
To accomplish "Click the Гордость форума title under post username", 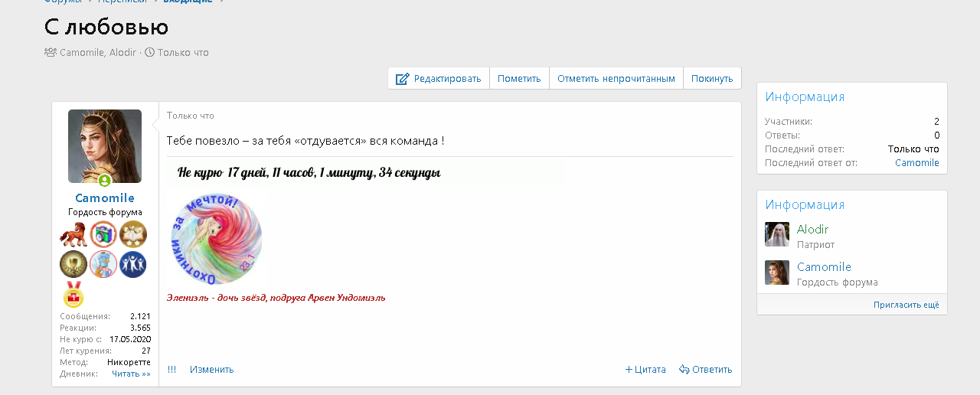I will (105, 212).
